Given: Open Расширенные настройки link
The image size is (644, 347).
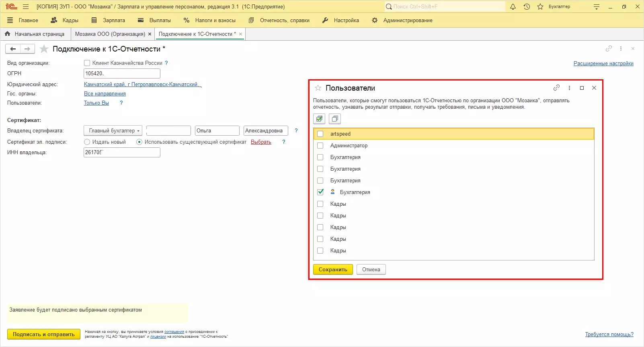Looking at the screenshot, I should click(603, 63).
